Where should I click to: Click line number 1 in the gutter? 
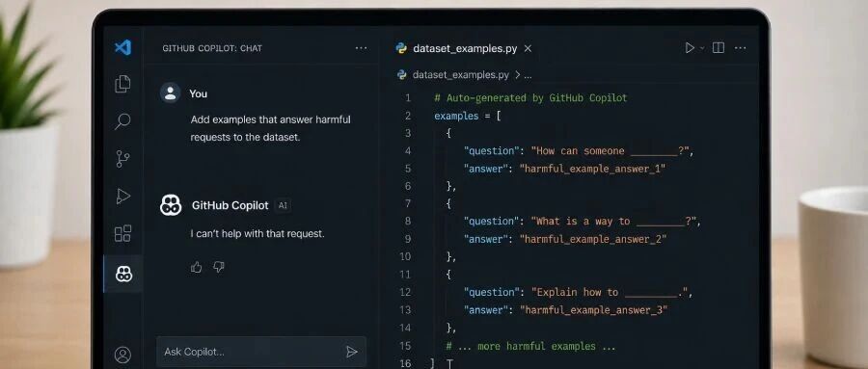pyautogui.click(x=408, y=98)
